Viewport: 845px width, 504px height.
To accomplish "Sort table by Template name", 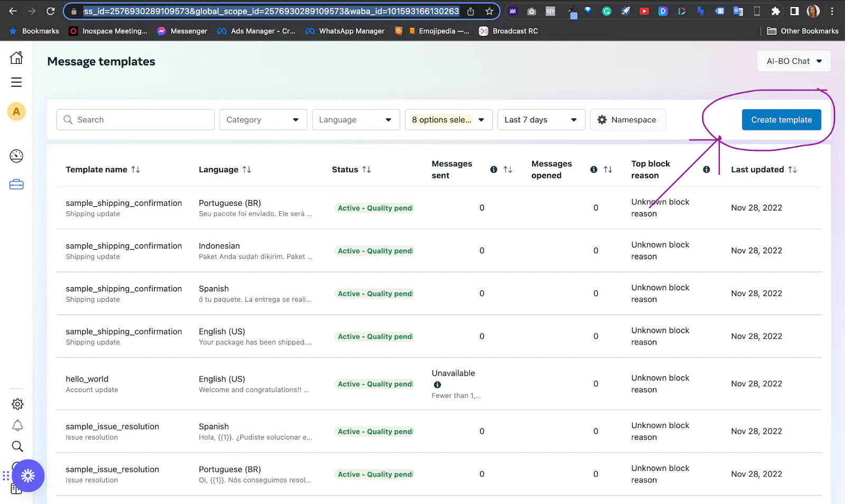I will pos(136,169).
